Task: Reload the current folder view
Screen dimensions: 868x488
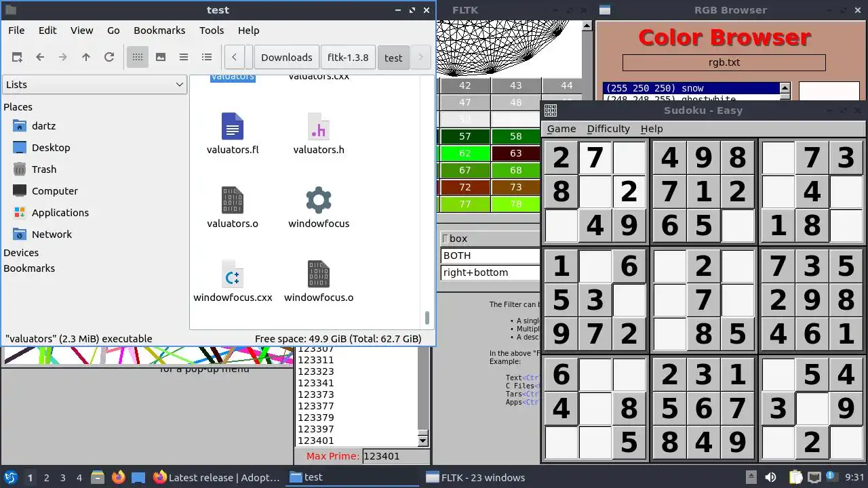Action: tap(109, 58)
